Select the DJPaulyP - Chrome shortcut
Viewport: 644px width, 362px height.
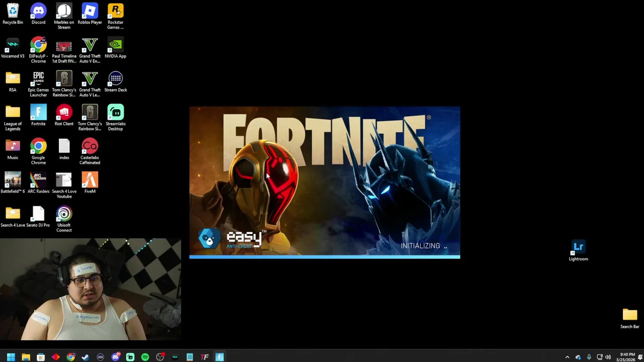coord(38,50)
